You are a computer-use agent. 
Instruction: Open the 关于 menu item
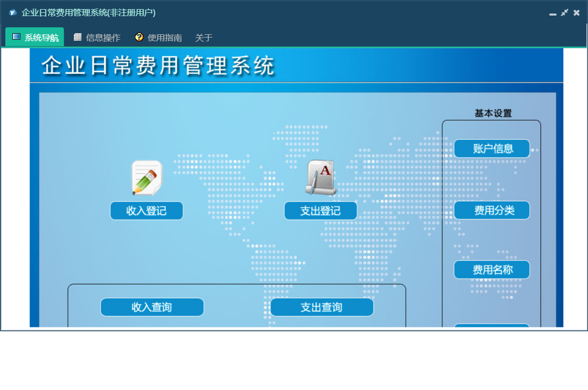pyautogui.click(x=203, y=37)
